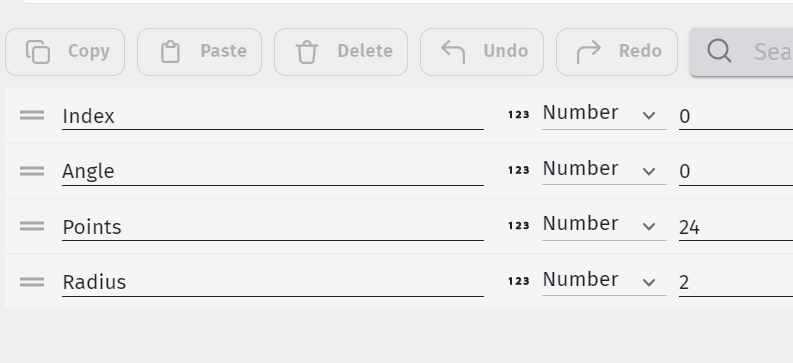
Task: Open the Angle type dropdown
Action: 604,171
